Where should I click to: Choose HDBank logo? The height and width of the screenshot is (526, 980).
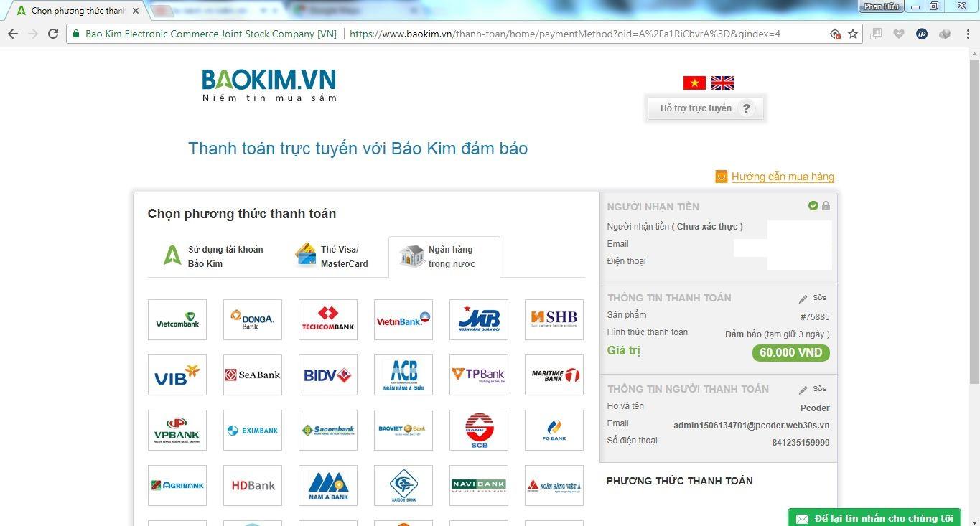point(253,485)
